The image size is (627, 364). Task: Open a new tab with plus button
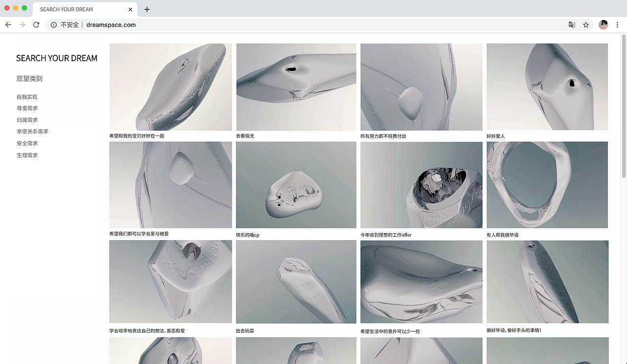[147, 9]
